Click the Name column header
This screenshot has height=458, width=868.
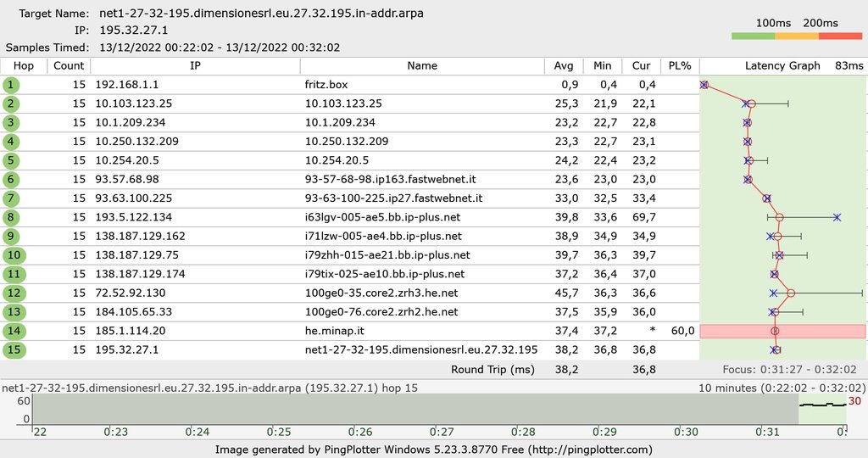click(422, 66)
